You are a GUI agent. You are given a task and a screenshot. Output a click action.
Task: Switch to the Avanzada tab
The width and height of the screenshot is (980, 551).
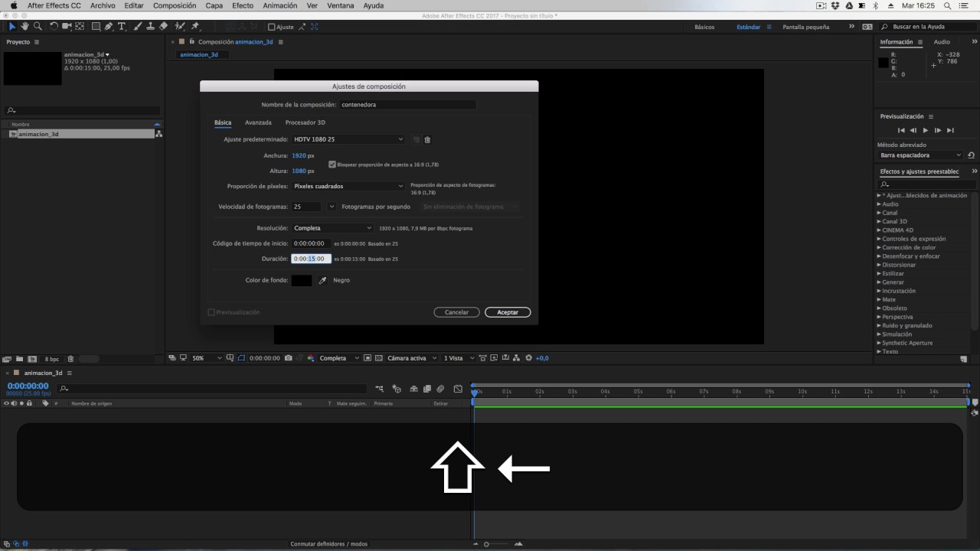[x=258, y=122]
